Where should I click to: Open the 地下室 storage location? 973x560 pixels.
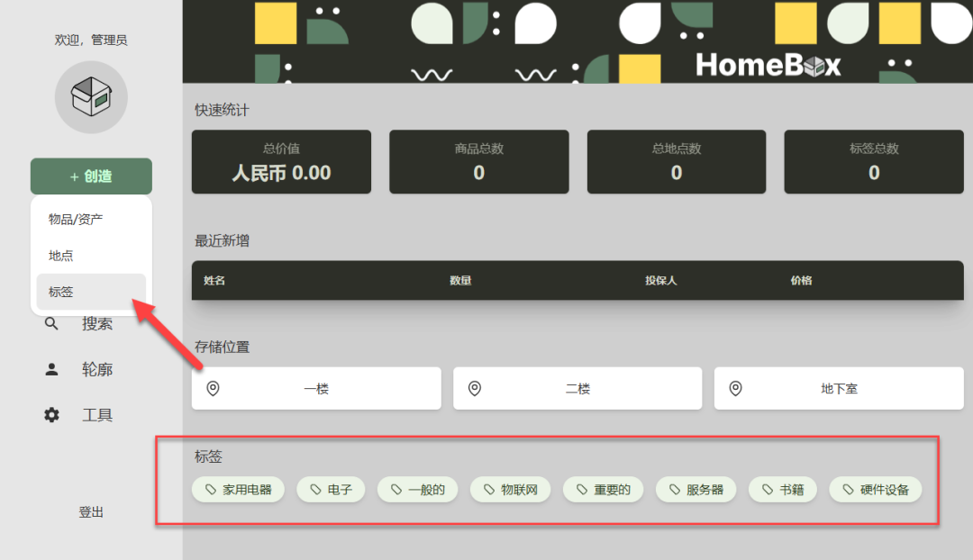pyautogui.click(x=839, y=388)
